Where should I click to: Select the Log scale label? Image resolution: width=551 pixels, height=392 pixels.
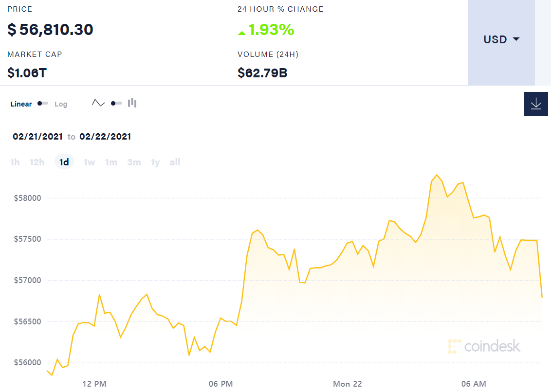[61, 104]
